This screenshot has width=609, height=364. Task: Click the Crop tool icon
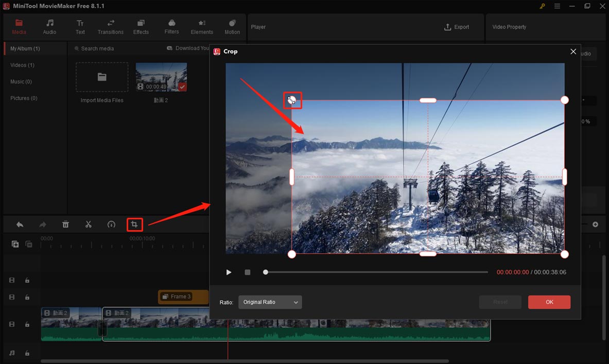(x=134, y=224)
